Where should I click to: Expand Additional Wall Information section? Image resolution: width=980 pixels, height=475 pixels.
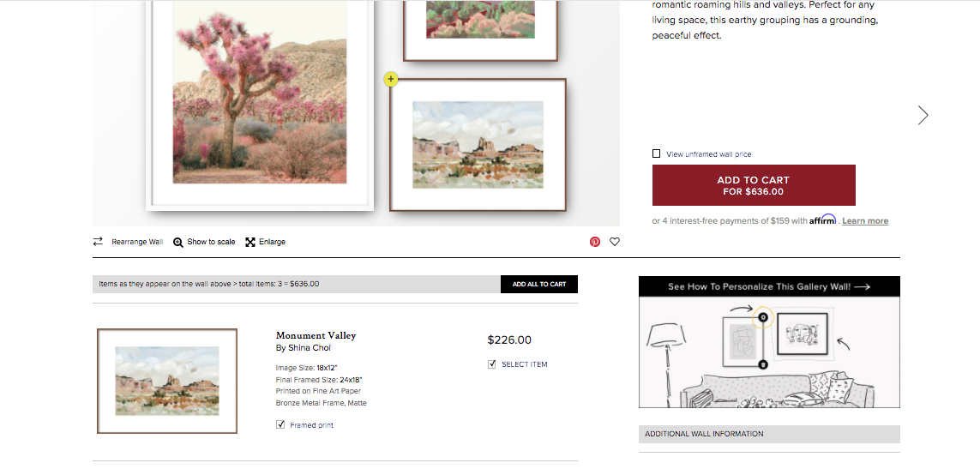[769, 434]
